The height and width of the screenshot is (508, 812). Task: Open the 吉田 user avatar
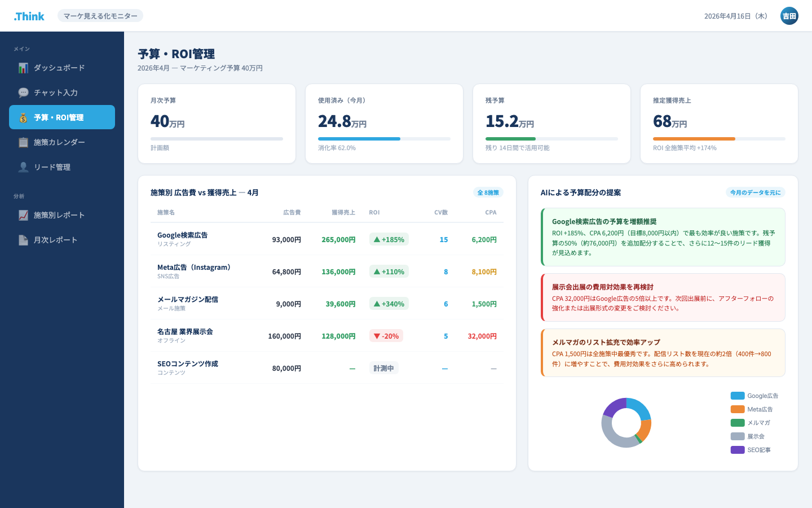[x=789, y=16]
